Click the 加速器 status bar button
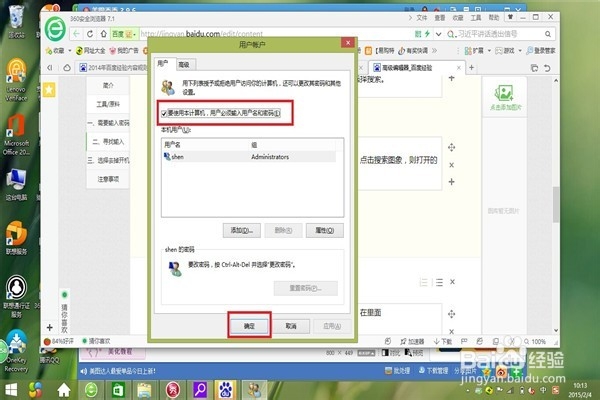Image resolution: width=600 pixels, height=400 pixels. [412, 341]
